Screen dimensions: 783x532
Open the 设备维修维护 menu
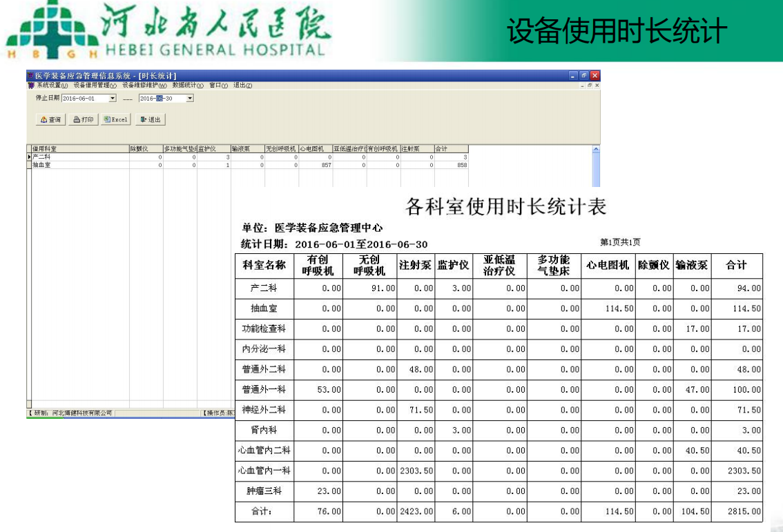pos(144,86)
